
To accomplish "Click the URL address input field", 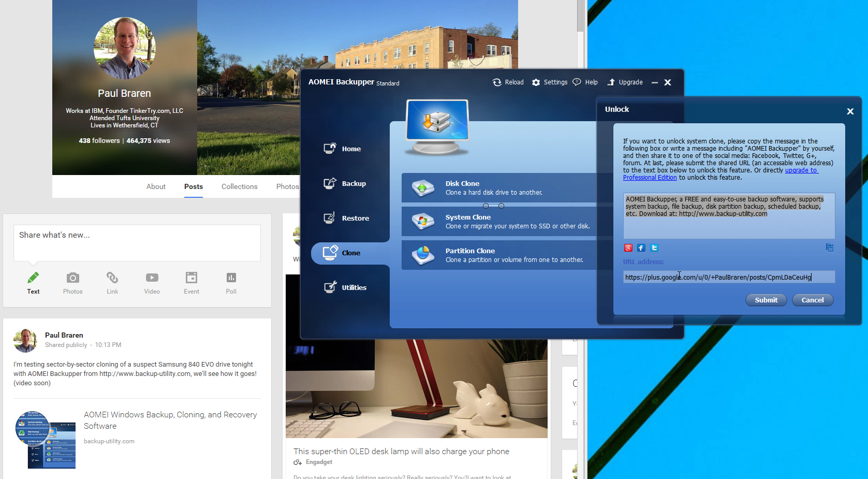I will (x=729, y=277).
